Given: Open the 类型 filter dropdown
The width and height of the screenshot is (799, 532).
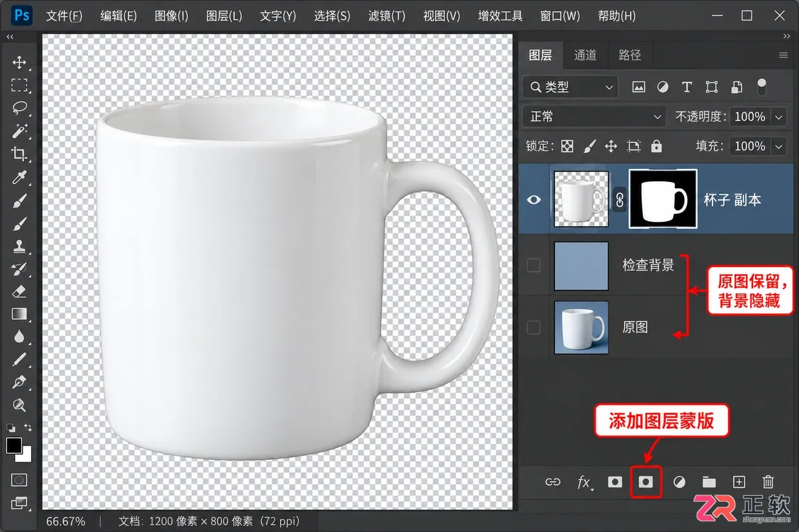Looking at the screenshot, I should click(x=570, y=87).
